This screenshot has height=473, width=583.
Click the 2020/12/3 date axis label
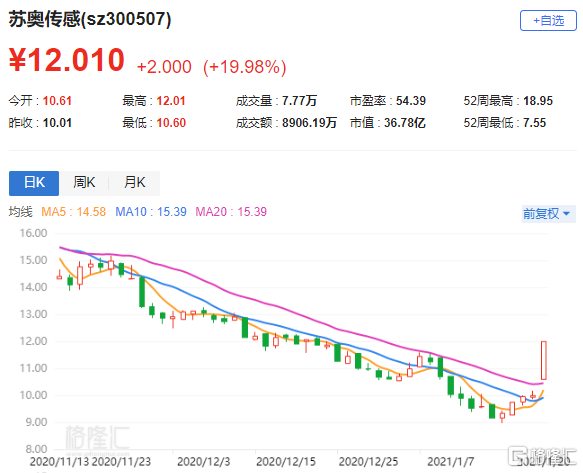(x=203, y=462)
